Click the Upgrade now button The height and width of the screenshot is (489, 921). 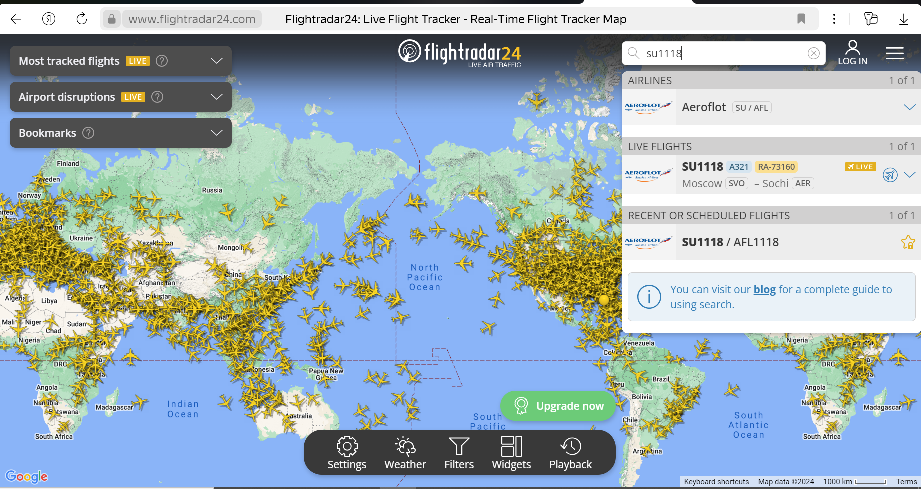558,406
